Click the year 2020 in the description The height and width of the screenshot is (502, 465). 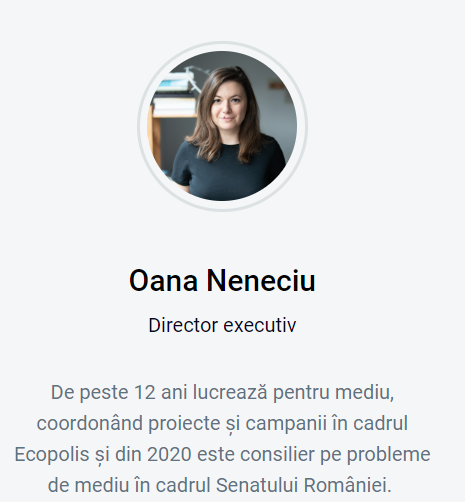coord(169,454)
